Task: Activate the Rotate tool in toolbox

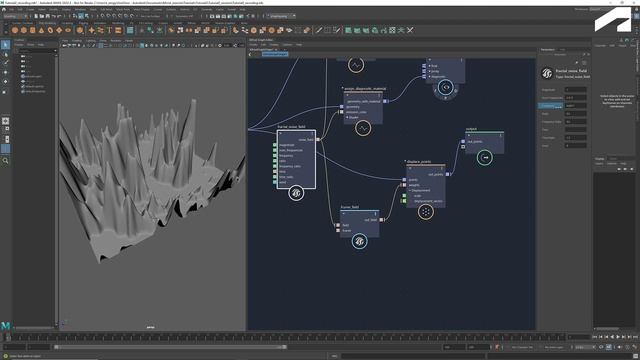Action: tap(5, 82)
